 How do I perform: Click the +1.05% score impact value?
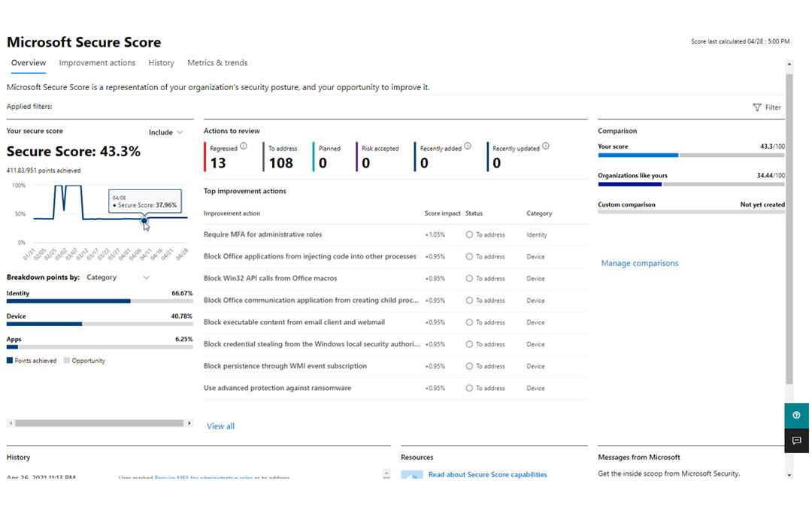435,234
